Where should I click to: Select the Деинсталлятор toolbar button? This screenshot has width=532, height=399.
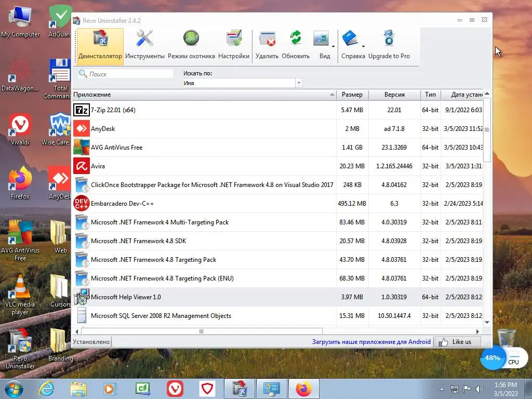(x=100, y=45)
